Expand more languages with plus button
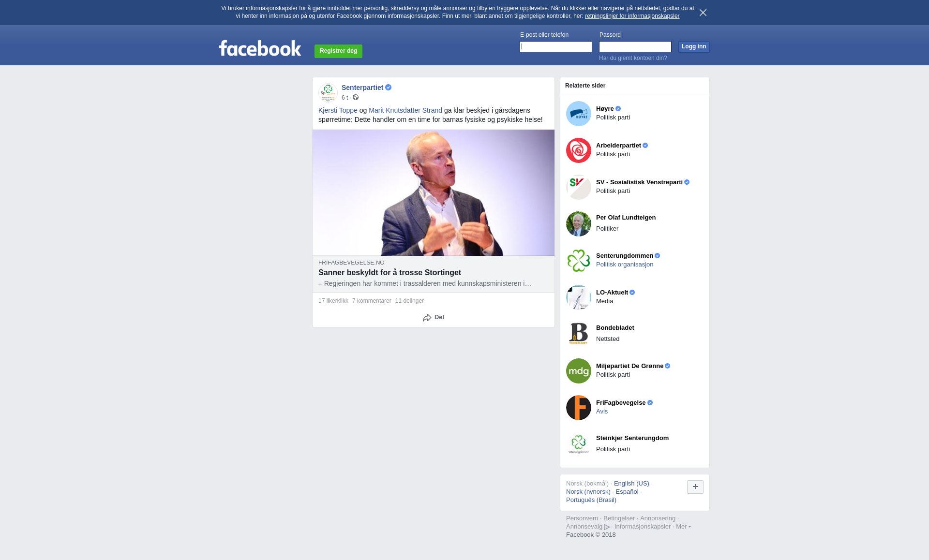 click(x=695, y=487)
